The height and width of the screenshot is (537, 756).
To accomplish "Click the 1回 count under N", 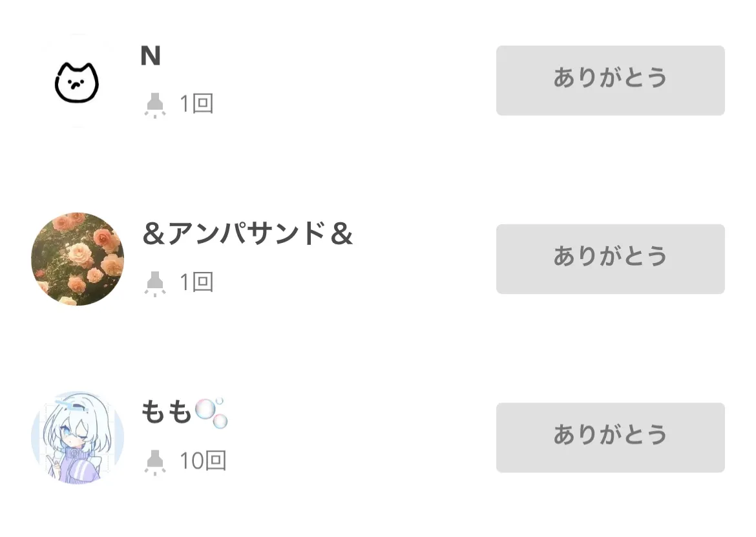I will tap(196, 104).
